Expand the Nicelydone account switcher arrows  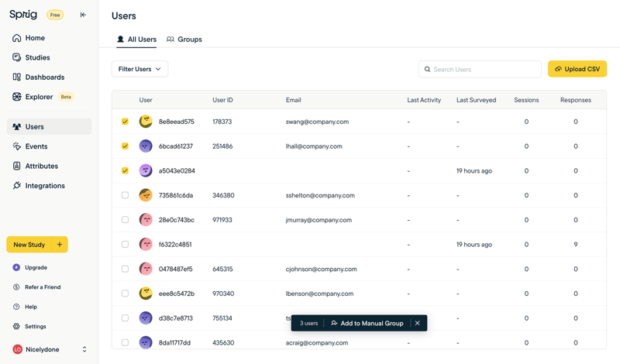pos(84,349)
